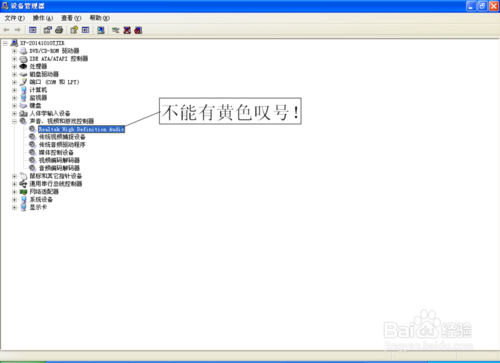The image size is (500, 363).
Task: Click the port icon beside 端口 (COM 和 LPT)
Action: pos(23,82)
